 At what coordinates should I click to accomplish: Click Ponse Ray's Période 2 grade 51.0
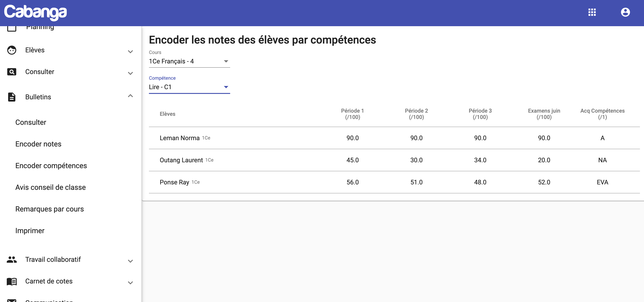(x=416, y=182)
